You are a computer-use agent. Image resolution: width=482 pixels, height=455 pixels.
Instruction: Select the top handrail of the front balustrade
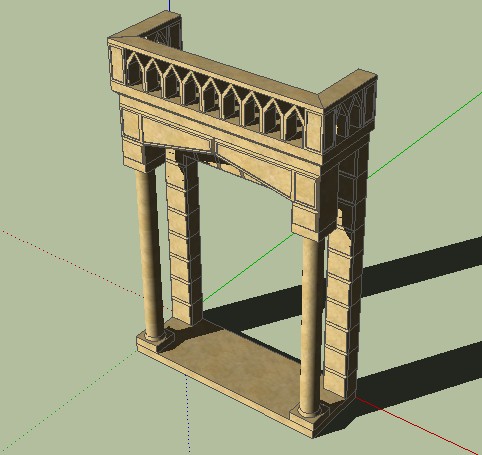pos(216,72)
